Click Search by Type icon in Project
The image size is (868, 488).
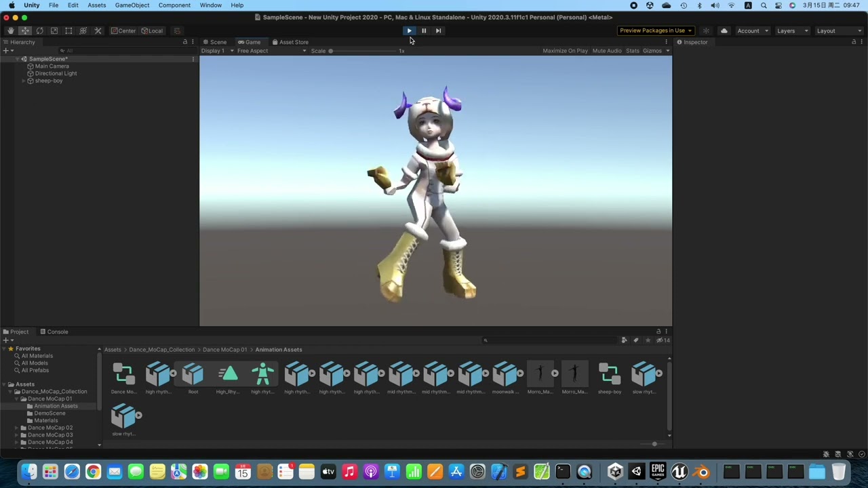point(625,340)
